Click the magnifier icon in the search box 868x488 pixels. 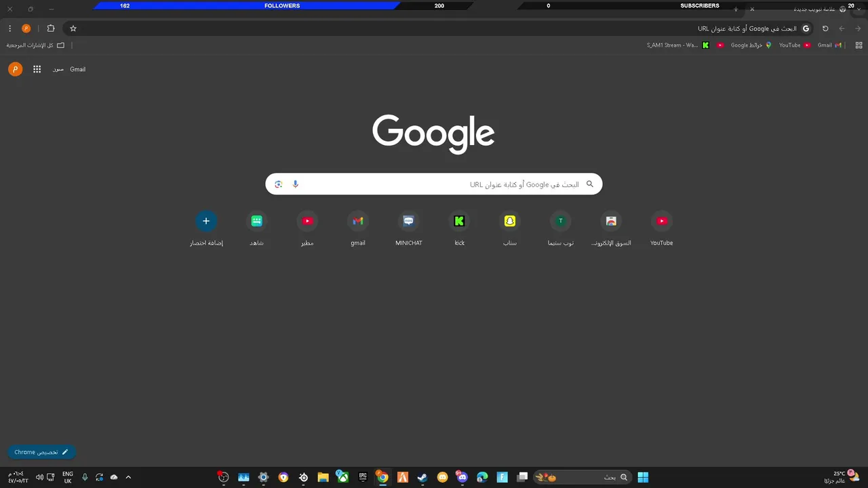click(590, 184)
